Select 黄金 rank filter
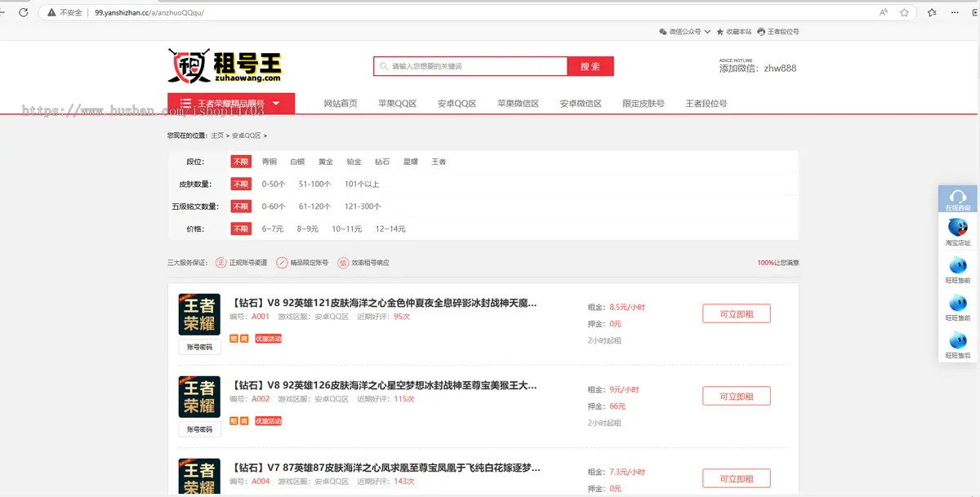The image size is (980, 497). click(x=326, y=162)
